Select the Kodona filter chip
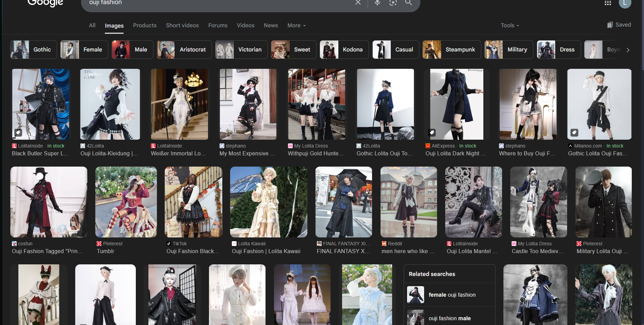The width and height of the screenshot is (644, 325). tap(344, 49)
